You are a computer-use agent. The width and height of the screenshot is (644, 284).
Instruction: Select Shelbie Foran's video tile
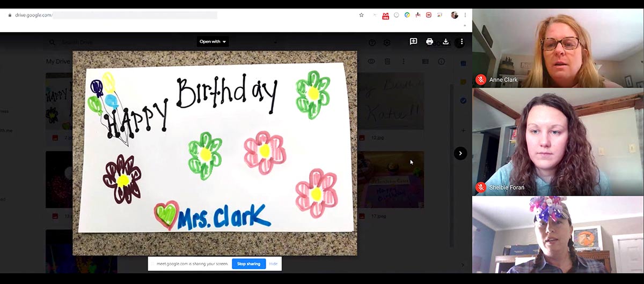[x=558, y=142]
